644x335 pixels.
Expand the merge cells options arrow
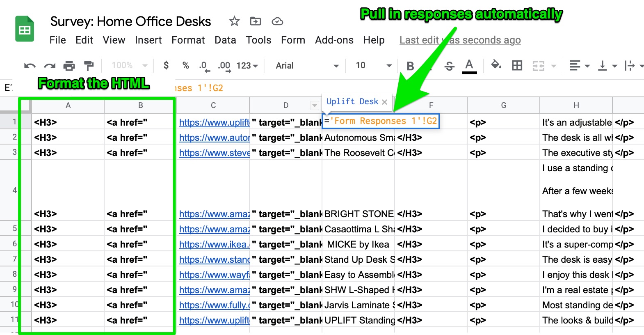554,66
